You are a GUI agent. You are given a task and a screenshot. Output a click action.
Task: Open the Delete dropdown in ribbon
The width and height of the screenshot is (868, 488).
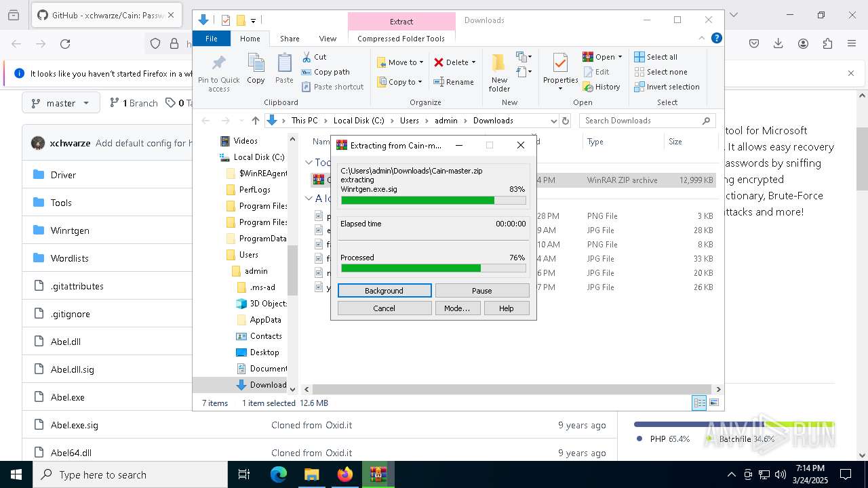click(x=455, y=62)
